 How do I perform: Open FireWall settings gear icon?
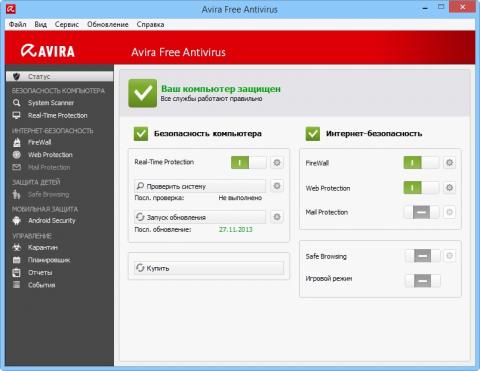pyautogui.click(x=449, y=163)
